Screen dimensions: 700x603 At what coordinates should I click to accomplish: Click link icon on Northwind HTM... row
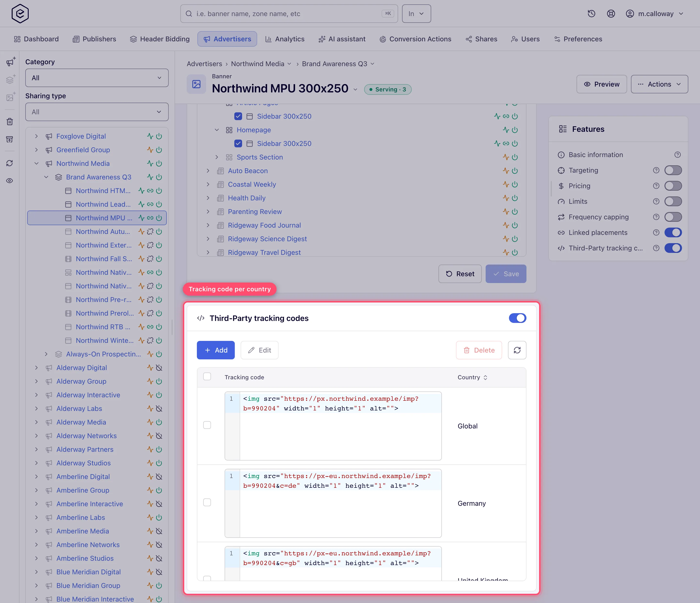(x=150, y=191)
